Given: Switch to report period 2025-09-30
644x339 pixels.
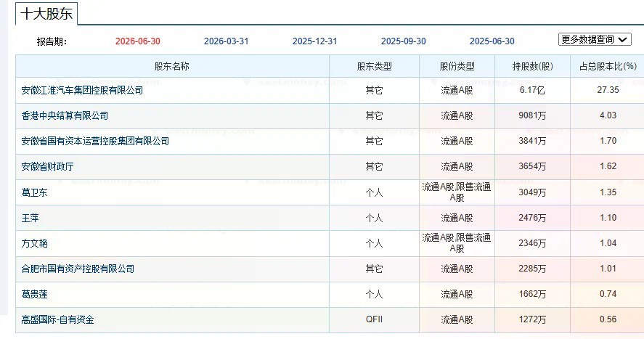Looking at the screenshot, I should [x=404, y=41].
